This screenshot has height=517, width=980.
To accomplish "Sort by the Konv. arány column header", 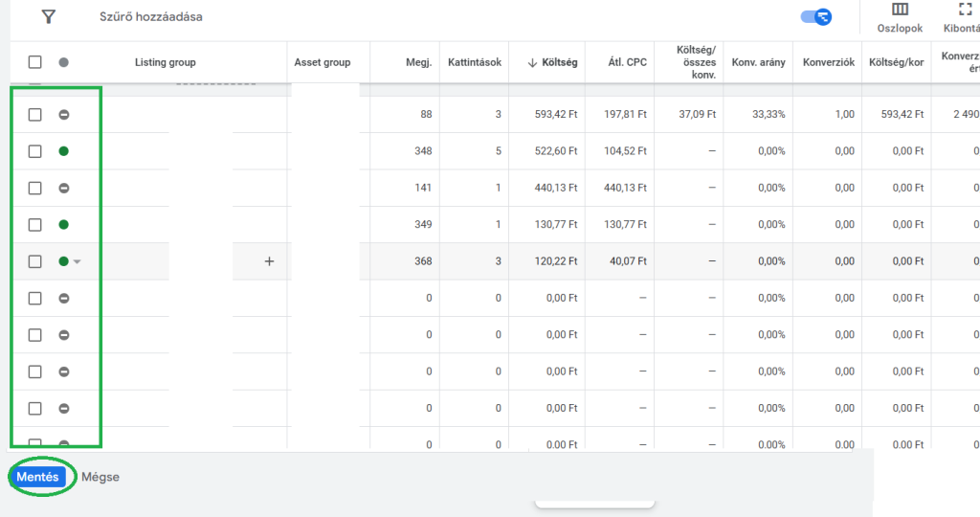I will 758,62.
